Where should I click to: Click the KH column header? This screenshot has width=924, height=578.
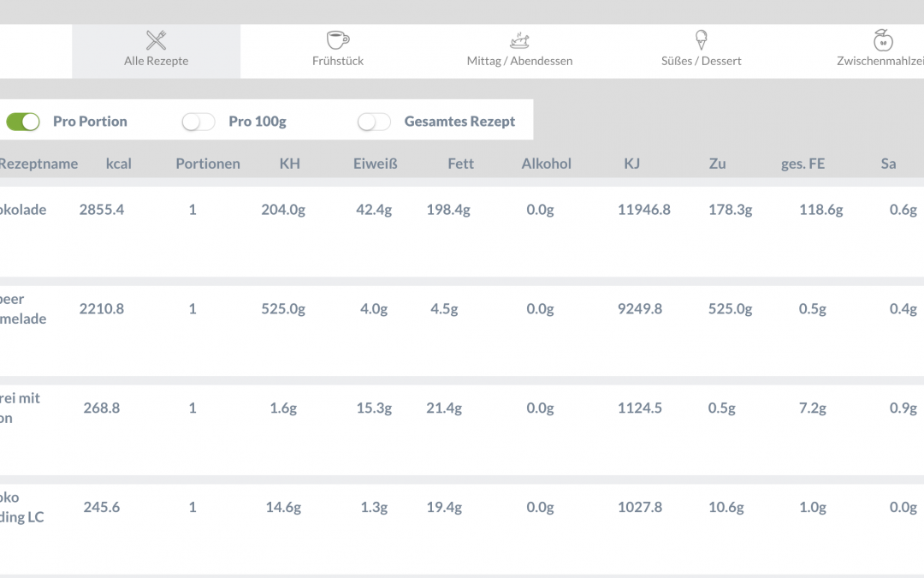(289, 164)
